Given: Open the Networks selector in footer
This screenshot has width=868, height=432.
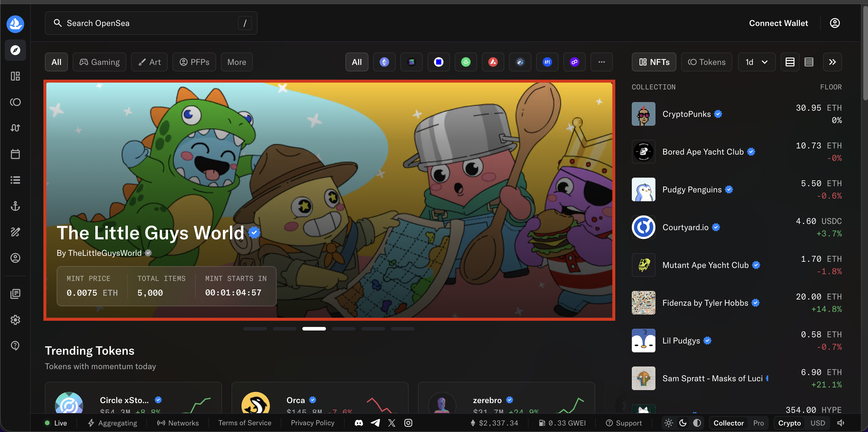Looking at the screenshot, I should pos(178,423).
